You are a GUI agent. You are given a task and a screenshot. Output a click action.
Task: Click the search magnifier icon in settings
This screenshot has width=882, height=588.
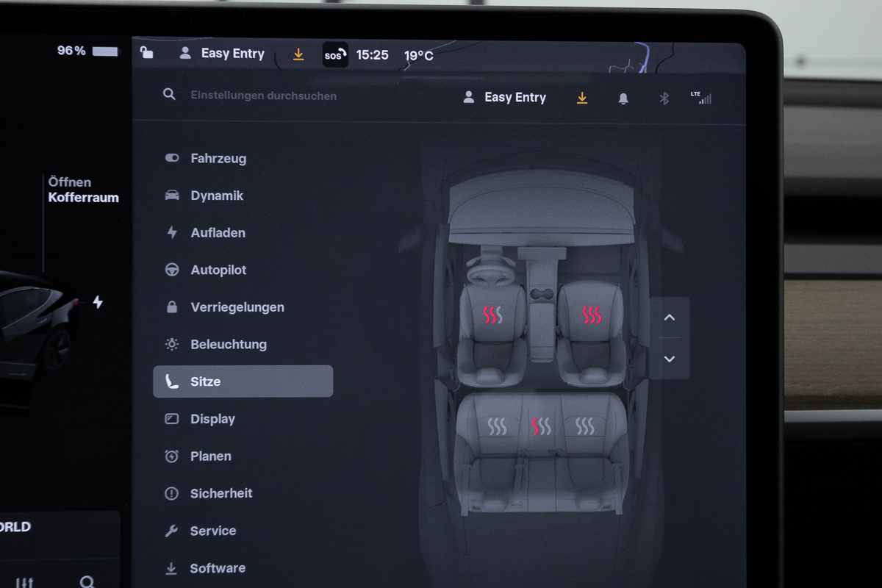pos(169,94)
